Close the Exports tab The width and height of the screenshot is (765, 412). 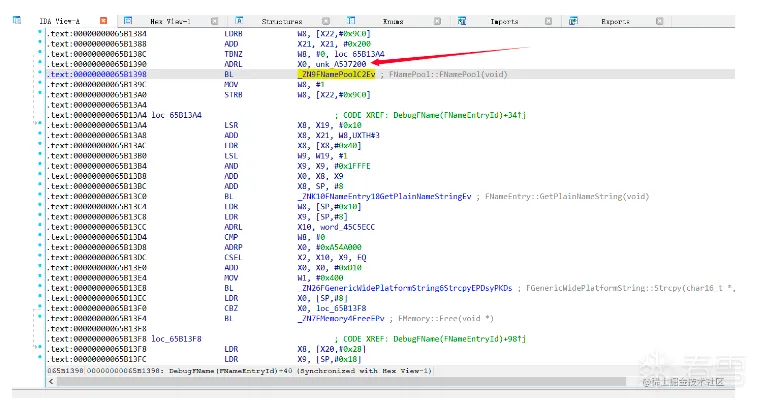tap(660, 21)
